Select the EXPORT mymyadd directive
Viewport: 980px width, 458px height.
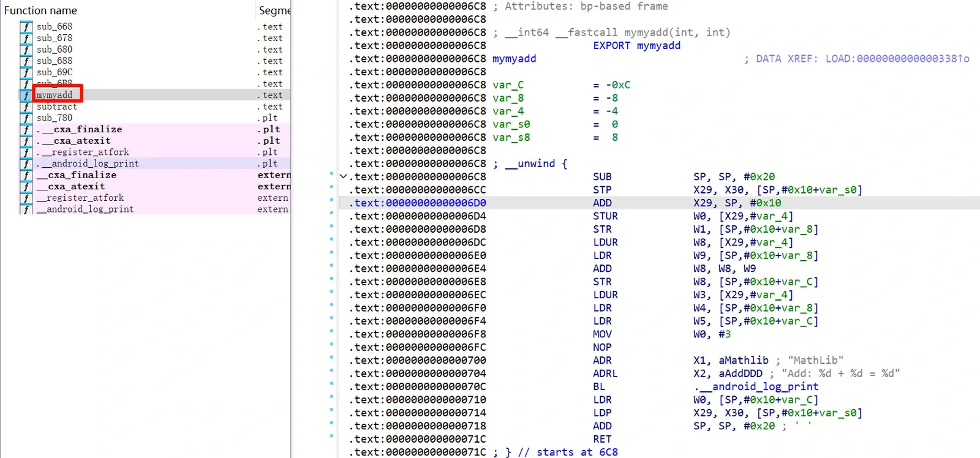coord(636,45)
